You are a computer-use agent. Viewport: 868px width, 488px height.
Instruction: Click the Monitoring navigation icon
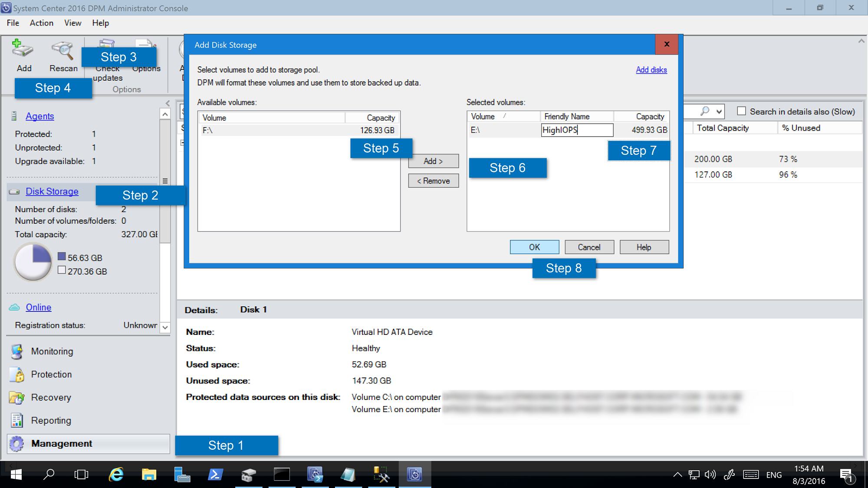(x=18, y=351)
